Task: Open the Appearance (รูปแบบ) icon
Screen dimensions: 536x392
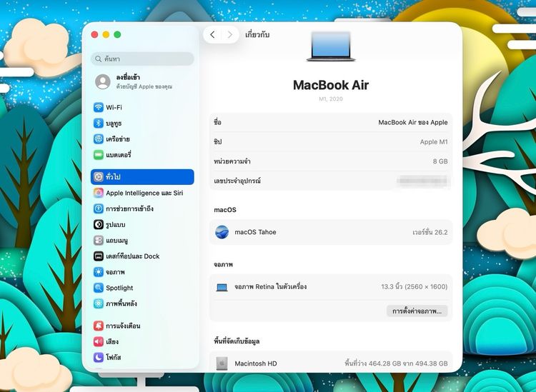Action: tap(99, 224)
